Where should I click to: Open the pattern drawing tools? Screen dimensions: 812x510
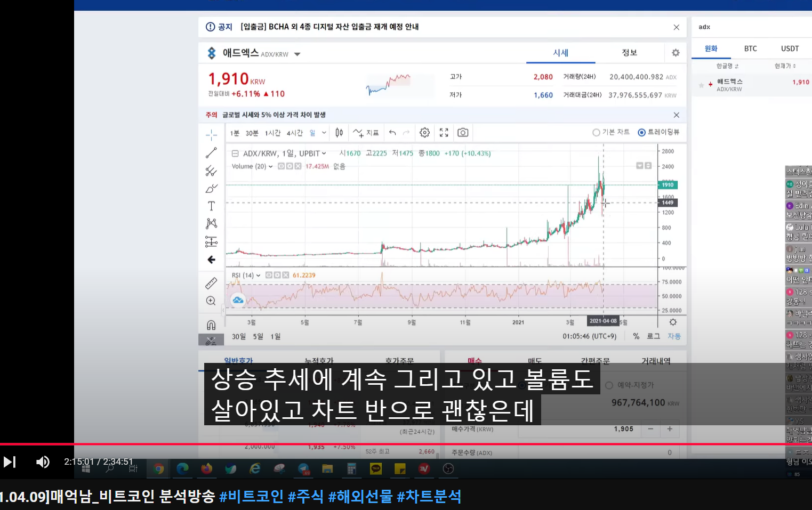pos(211,224)
